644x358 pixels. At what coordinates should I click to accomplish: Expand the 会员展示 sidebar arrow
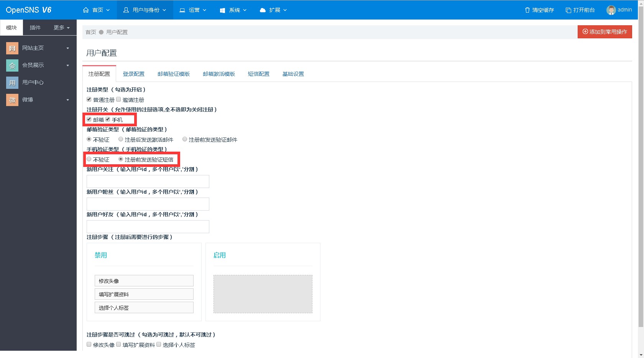[68, 65]
